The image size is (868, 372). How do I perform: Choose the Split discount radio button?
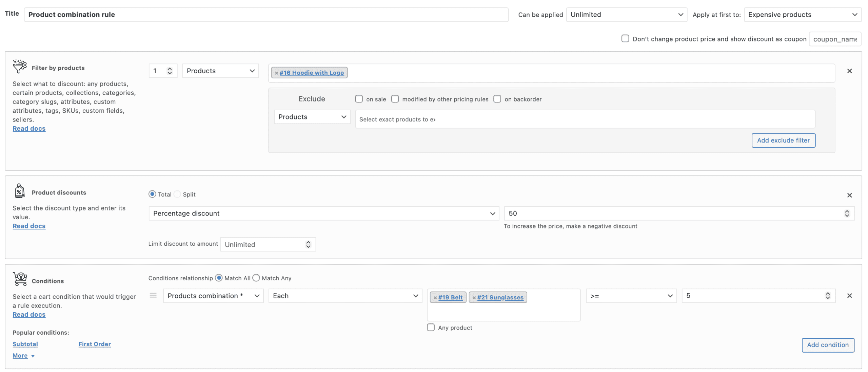pyautogui.click(x=177, y=194)
